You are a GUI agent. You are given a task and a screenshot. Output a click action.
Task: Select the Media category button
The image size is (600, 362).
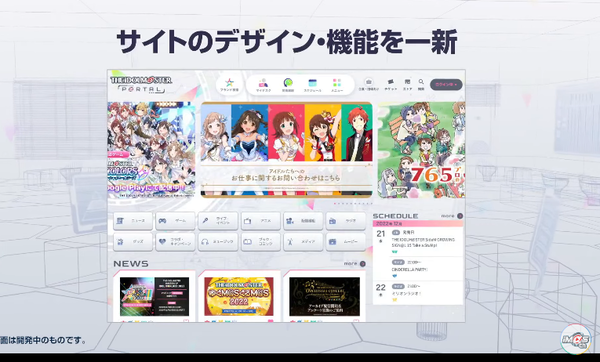tap(303, 242)
